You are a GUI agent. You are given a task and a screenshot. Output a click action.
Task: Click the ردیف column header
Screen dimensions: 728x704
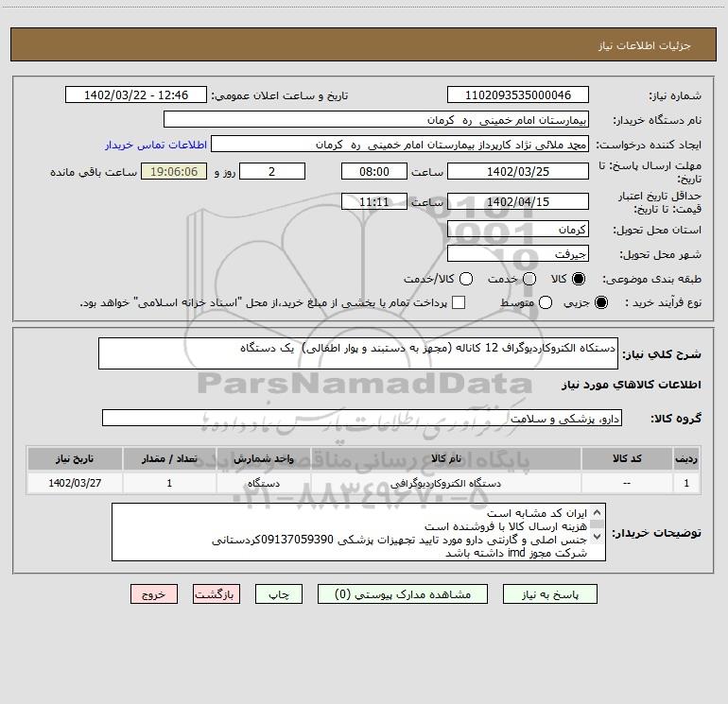tap(686, 458)
